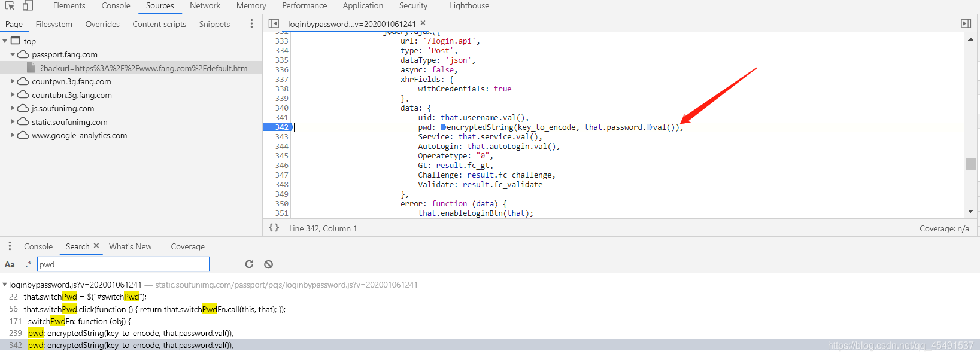
Task: Click the Coverage: n/a status text
Action: (944, 228)
